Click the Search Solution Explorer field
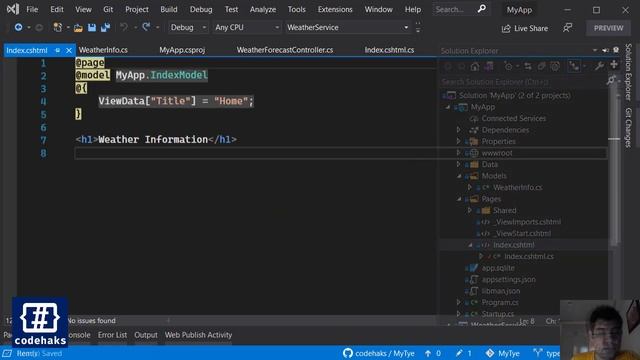This screenshot has height=360, width=640. pyautogui.click(x=522, y=82)
